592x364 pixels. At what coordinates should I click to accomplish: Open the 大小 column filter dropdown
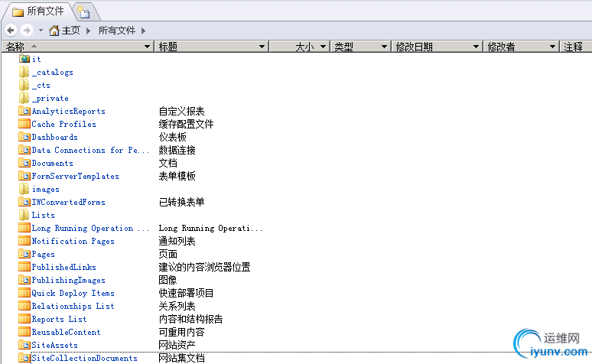324,47
